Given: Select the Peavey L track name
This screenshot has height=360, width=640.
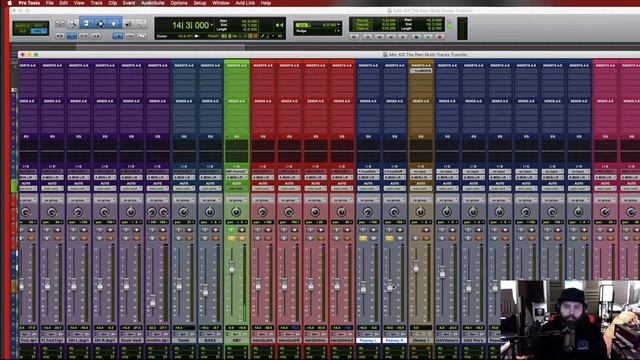Looking at the screenshot, I should tap(368, 340).
